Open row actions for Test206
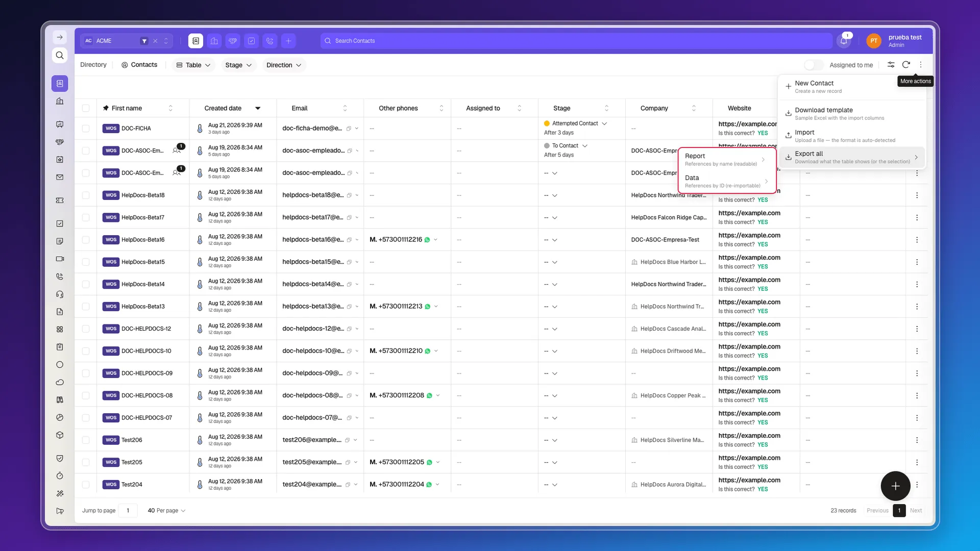 pos(917,440)
